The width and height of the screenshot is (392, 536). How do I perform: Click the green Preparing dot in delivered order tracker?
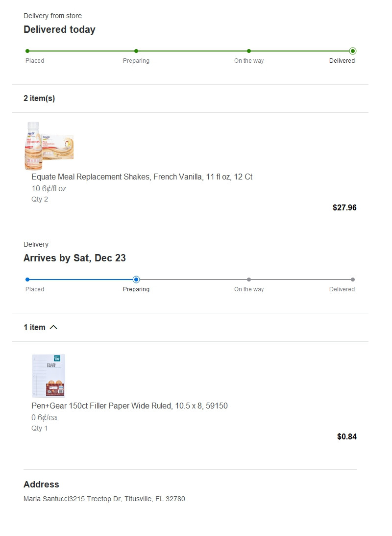pyautogui.click(x=136, y=51)
